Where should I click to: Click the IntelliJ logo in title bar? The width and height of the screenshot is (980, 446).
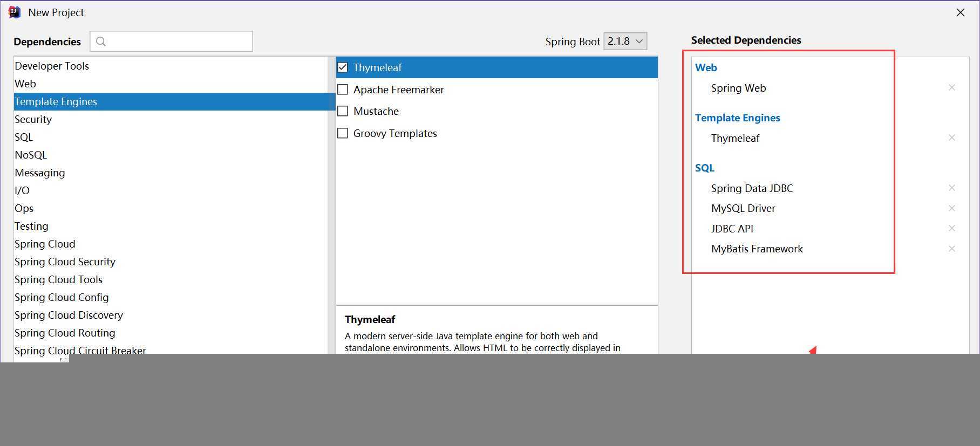[14, 12]
